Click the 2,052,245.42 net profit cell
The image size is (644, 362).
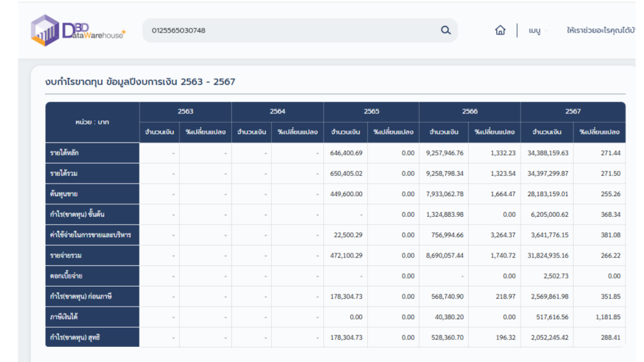click(x=547, y=337)
